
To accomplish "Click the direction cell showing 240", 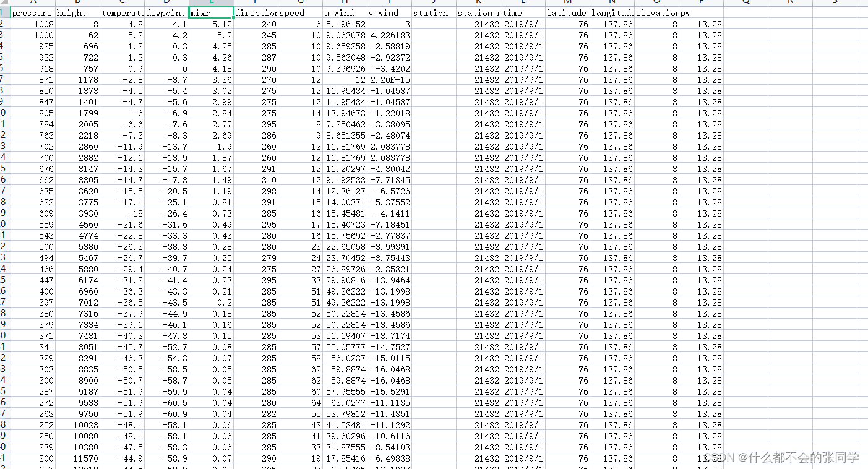I will pos(256,24).
